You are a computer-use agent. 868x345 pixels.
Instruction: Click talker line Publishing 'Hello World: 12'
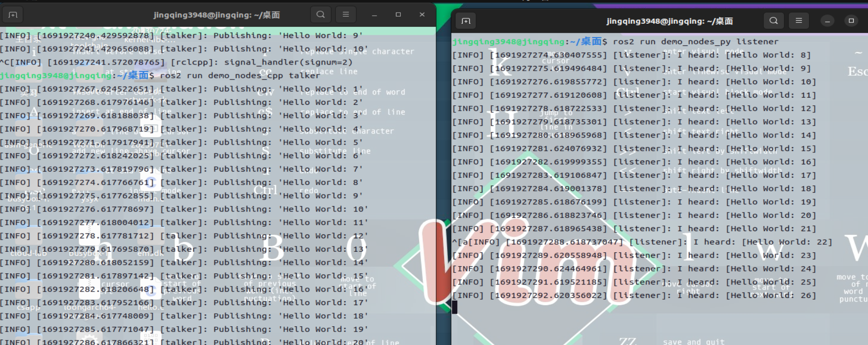pyautogui.click(x=184, y=236)
